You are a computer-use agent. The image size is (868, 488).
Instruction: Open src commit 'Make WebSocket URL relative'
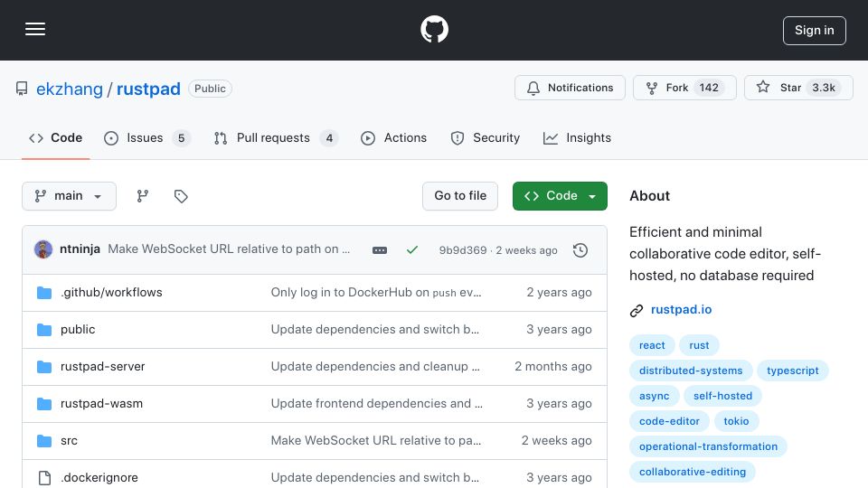[376, 440]
